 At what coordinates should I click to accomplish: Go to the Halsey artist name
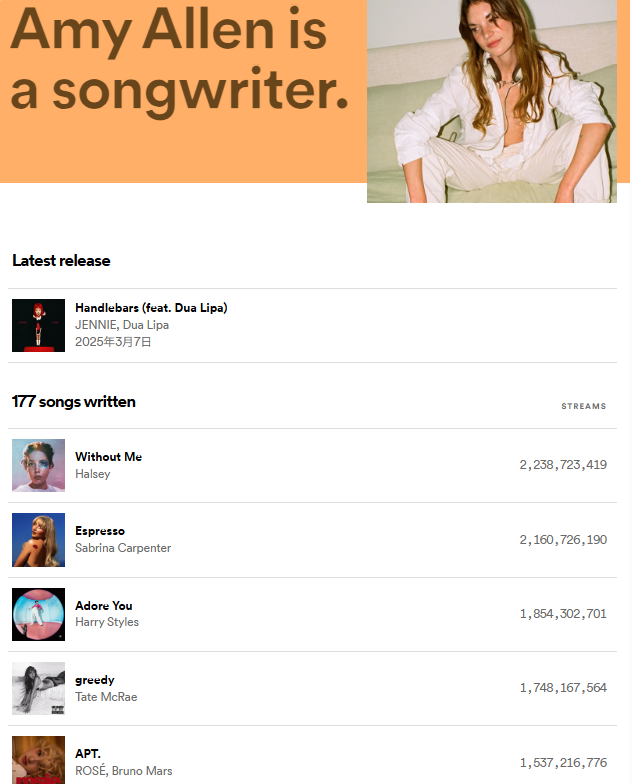pos(92,474)
